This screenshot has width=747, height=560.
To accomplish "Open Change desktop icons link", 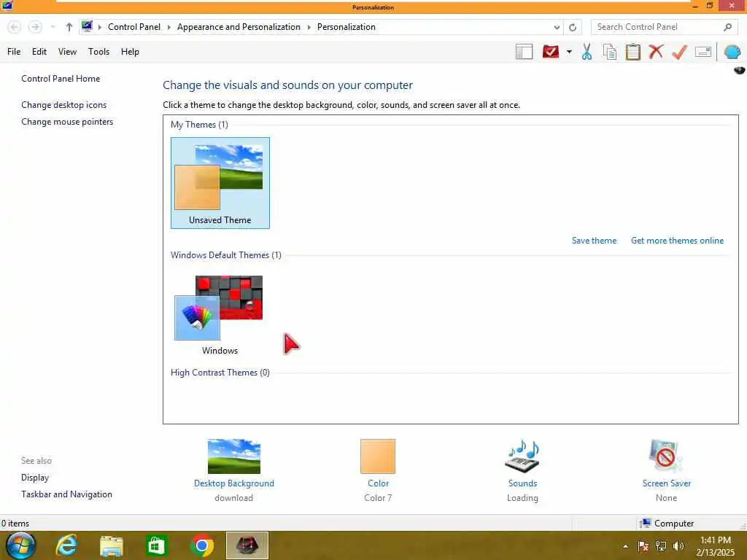I will point(64,105).
